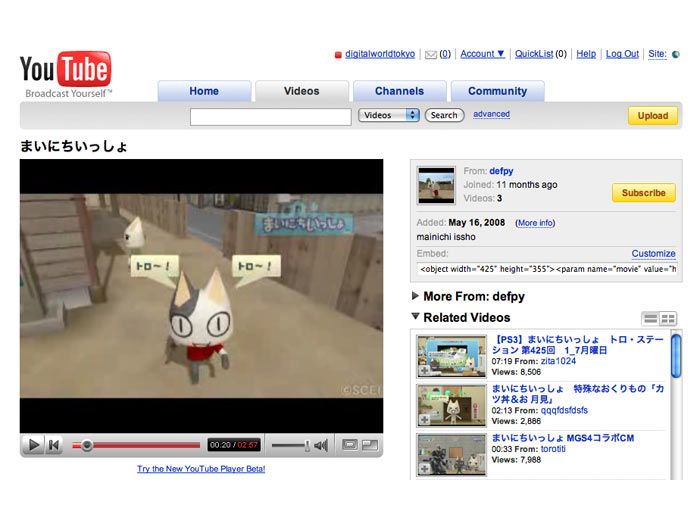Click the Help link

click(x=586, y=54)
